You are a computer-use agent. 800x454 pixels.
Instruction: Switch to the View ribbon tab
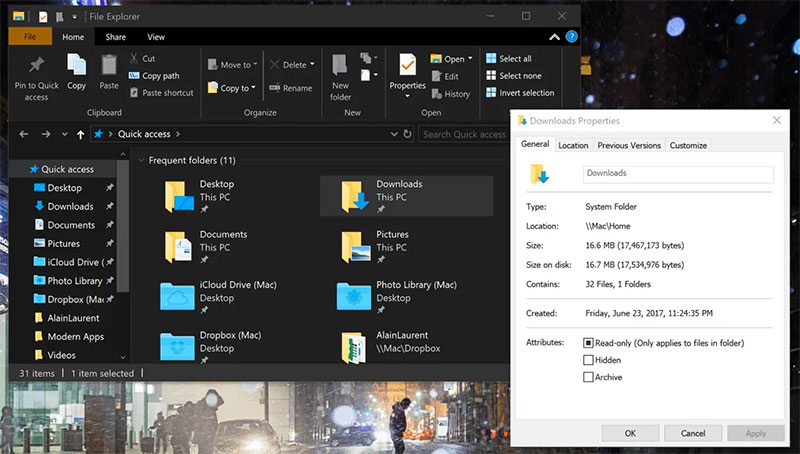[158, 37]
